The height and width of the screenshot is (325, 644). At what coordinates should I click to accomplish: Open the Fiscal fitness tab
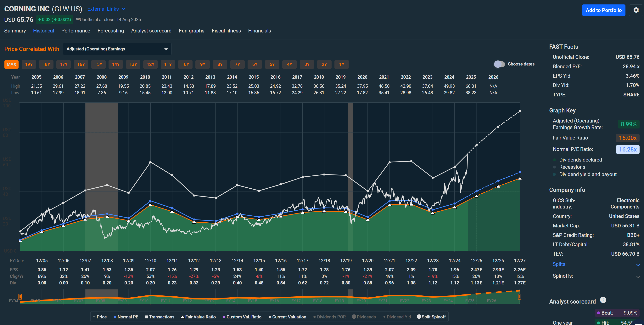(226, 31)
